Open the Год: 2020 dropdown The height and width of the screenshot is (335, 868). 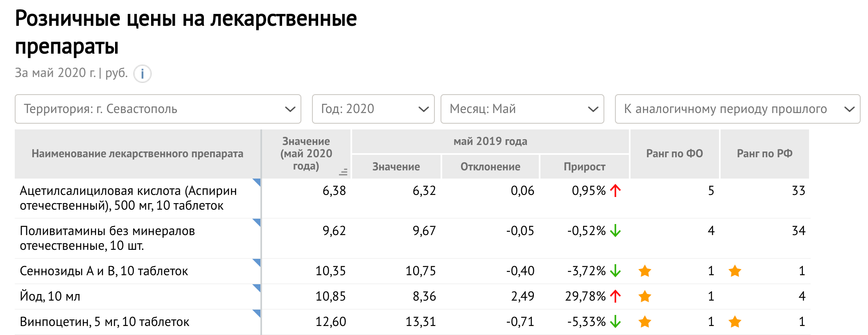tap(373, 109)
